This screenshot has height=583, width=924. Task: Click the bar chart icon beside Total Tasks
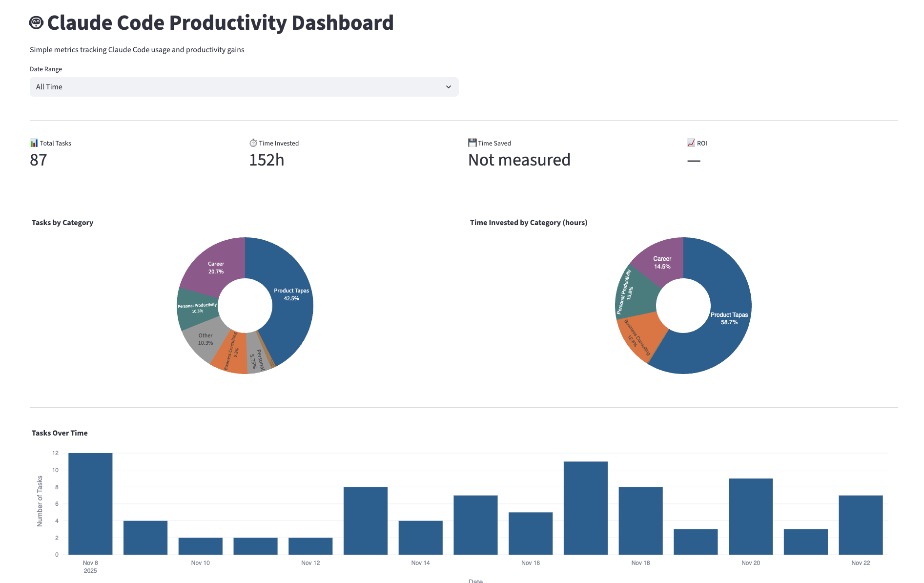pos(34,143)
